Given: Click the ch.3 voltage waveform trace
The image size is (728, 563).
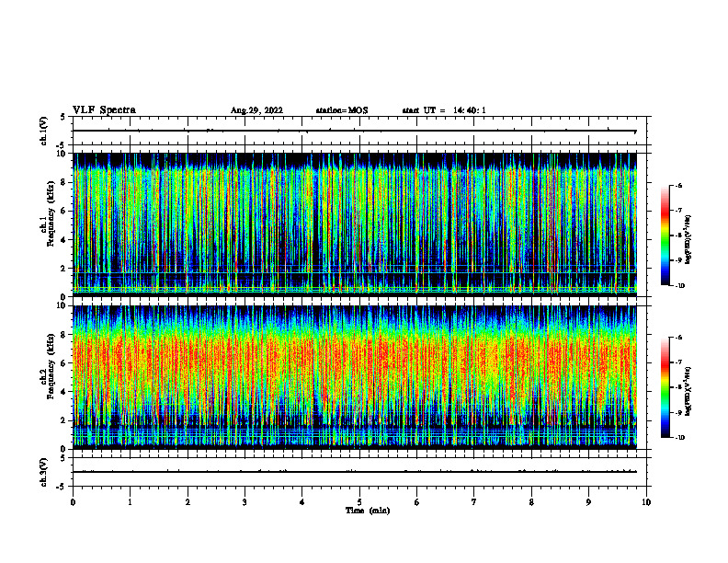Looking at the screenshot, I should coord(355,472).
